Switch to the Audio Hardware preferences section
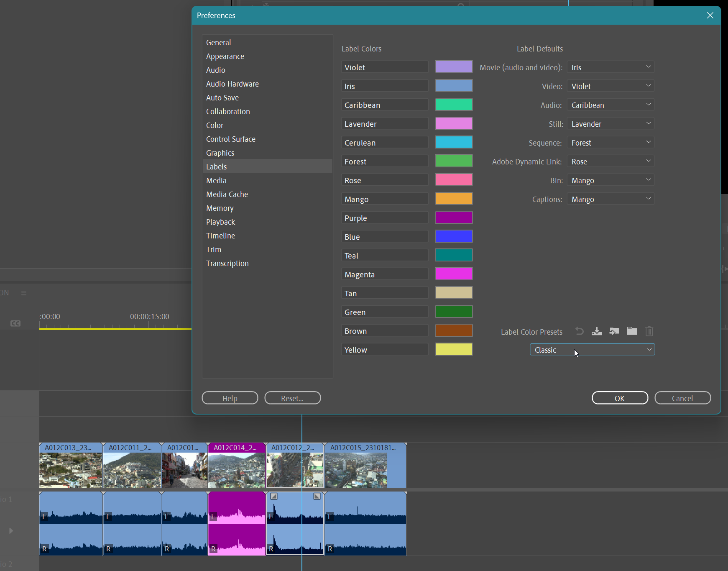 point(232,84)
